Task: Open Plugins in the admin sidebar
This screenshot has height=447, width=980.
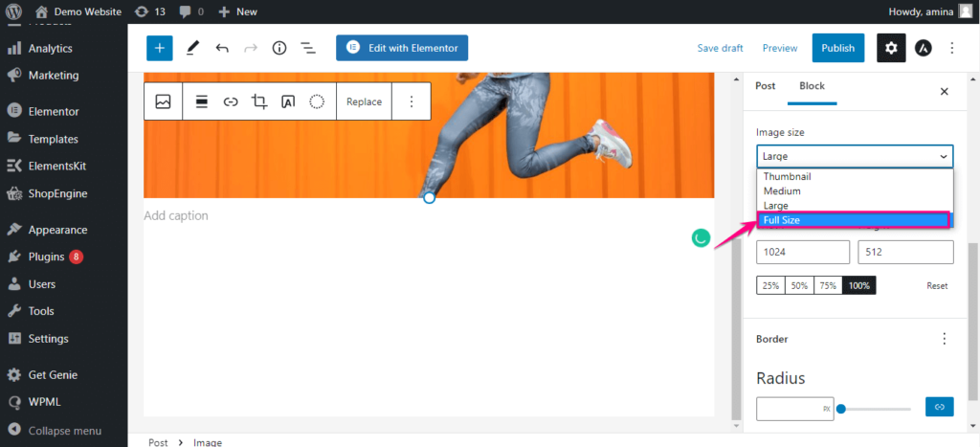Action: [x=46, y=257]
